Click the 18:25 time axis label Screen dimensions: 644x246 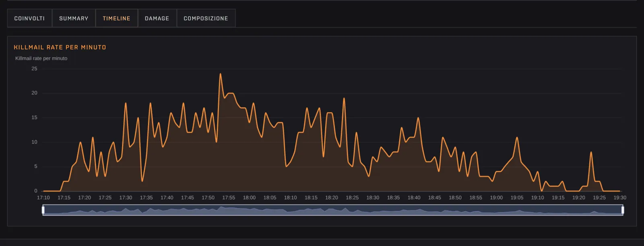[352, 198]
